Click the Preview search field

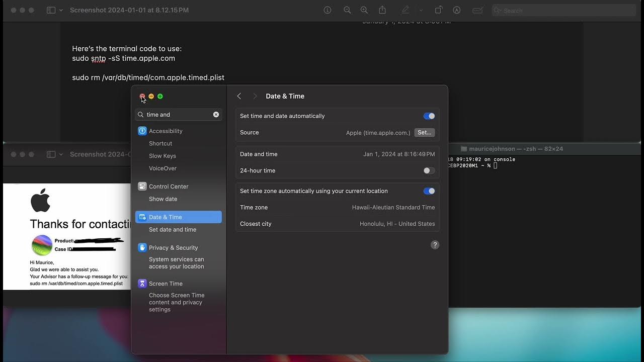(563, 10)
